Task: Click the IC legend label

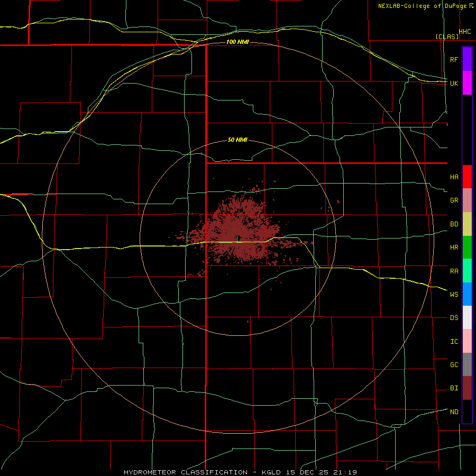Action: tap(454, 342)
